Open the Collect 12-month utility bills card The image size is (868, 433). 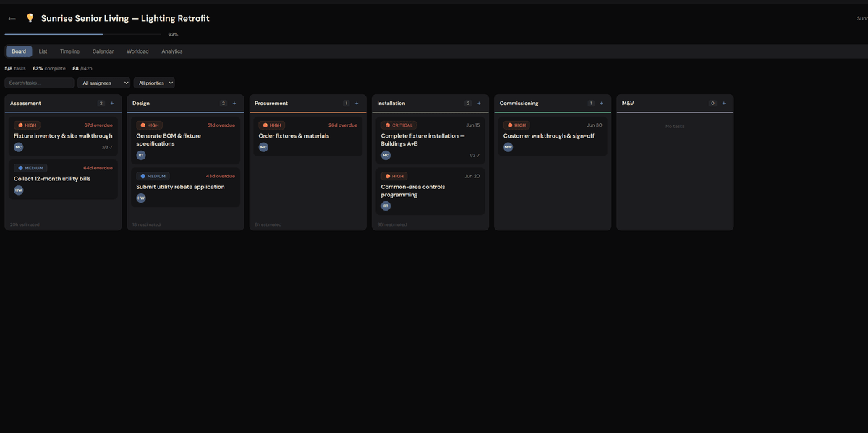coord(64,180)
